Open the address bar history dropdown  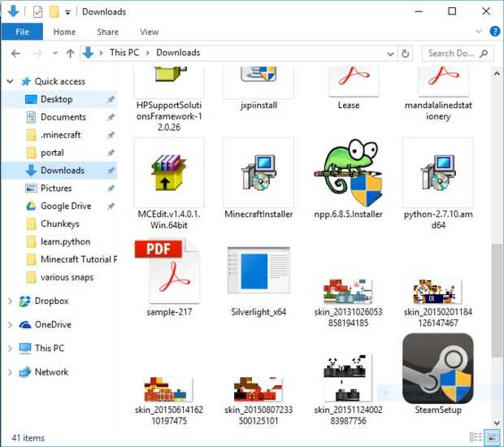390,54
